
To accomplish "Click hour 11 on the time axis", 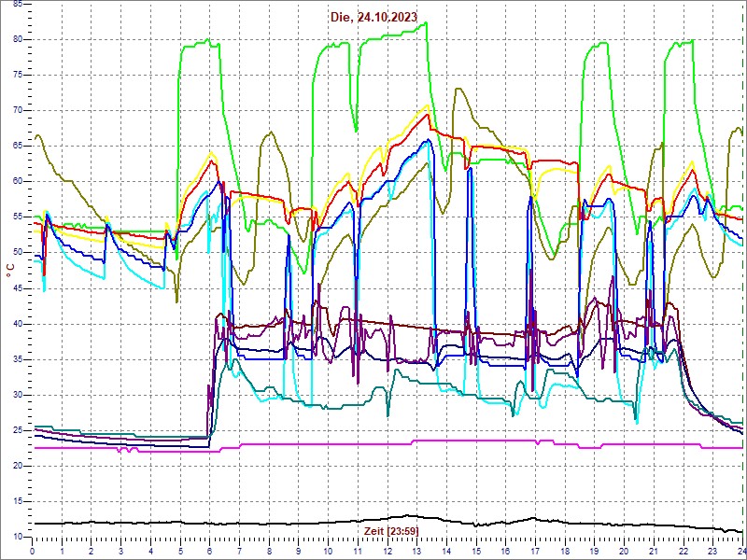I will [358, 551].
